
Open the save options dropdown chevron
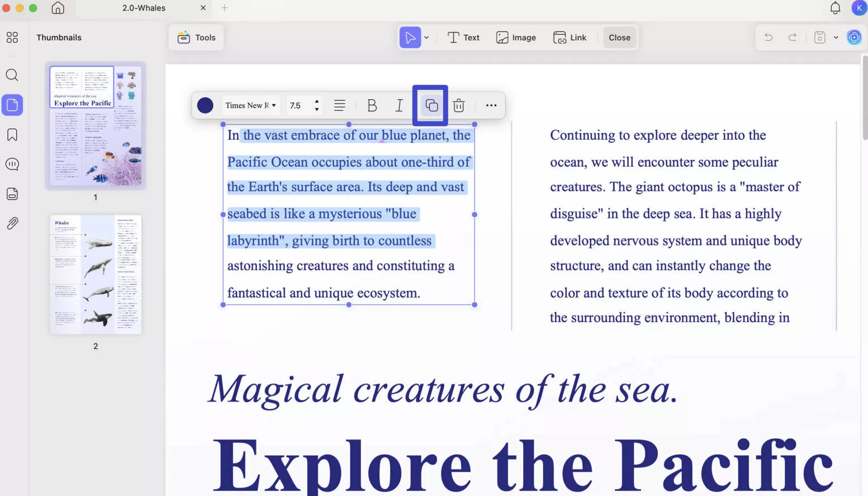(836, 37)
